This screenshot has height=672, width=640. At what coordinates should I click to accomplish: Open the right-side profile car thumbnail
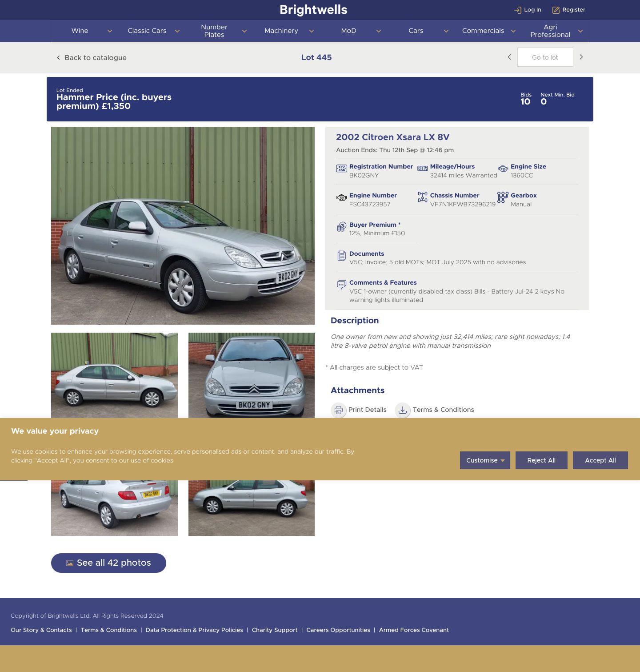pos(252,508)
